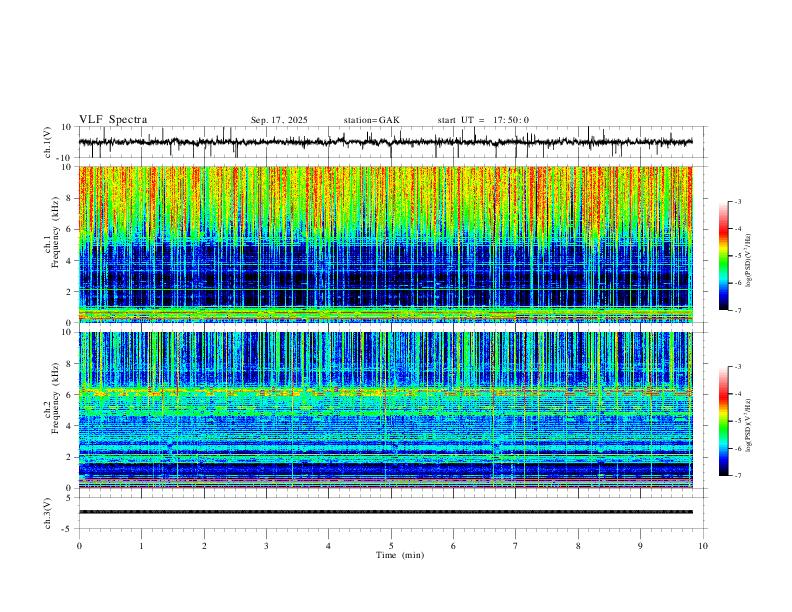This screenshot has height=612, width=792.
Task: Click the "start UT = 17:50:0" text
Action: [483, 120]
